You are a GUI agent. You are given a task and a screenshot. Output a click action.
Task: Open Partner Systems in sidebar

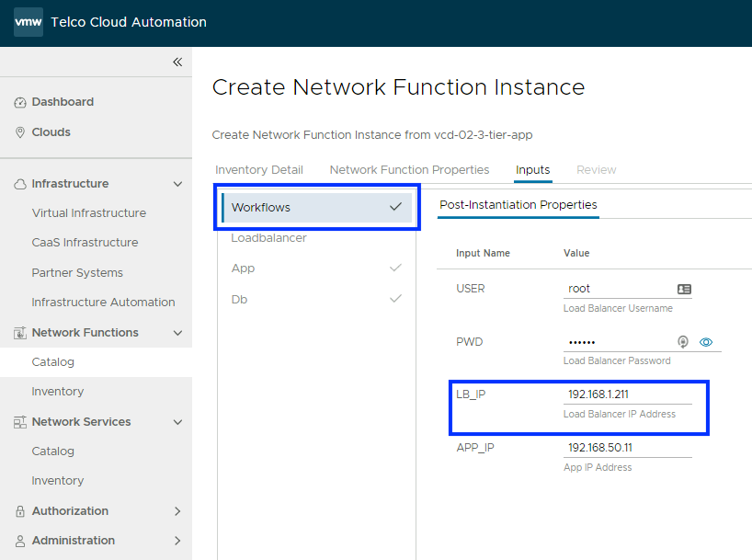(77, 273)
